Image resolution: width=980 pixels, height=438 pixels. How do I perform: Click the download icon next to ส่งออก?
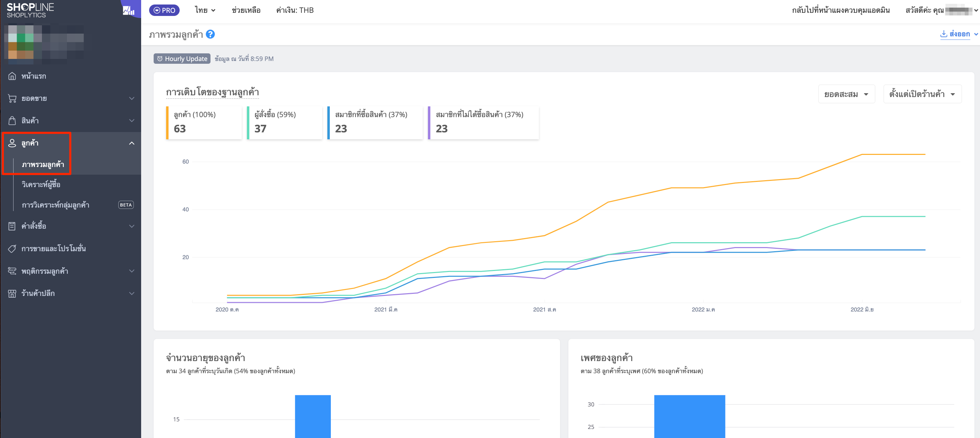[x=944, y=34]
